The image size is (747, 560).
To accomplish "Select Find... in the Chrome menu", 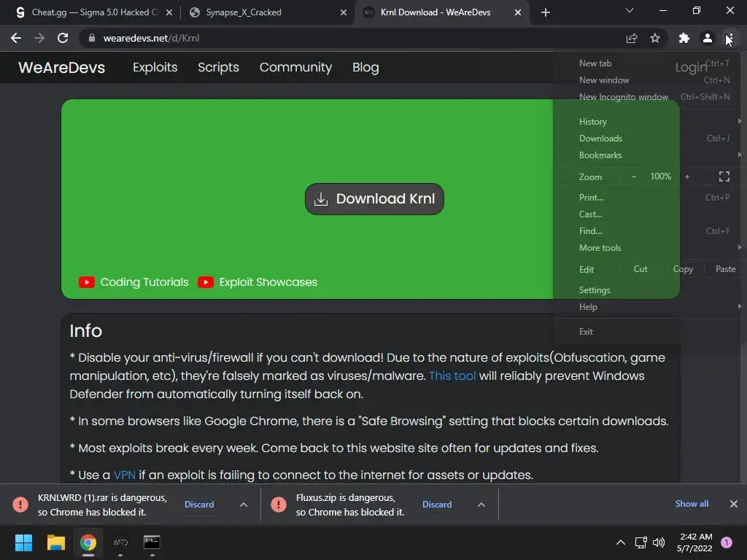I will tap(650, 231).
